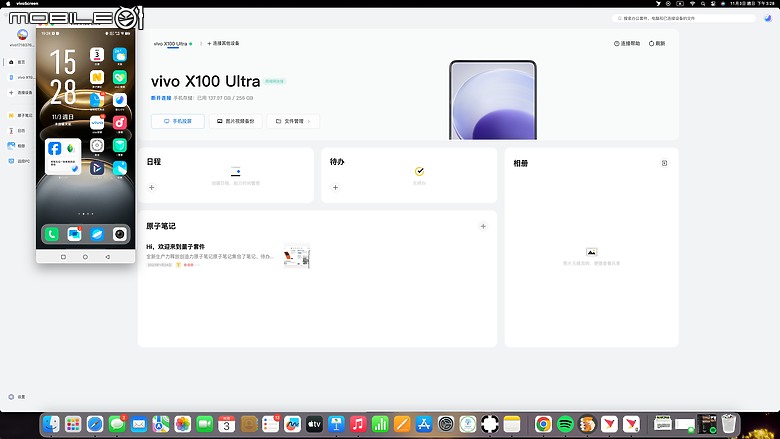Add a new note with 原子笔记 plus
Image resolution: width=780 pixels, height=439 pixels.
click(x=483, y=226)
